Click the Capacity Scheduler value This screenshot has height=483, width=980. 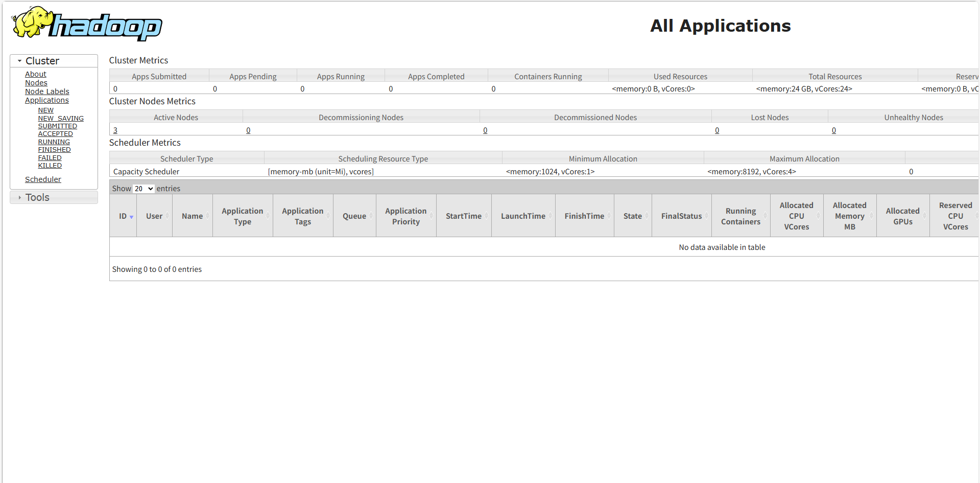pos(146,172)
